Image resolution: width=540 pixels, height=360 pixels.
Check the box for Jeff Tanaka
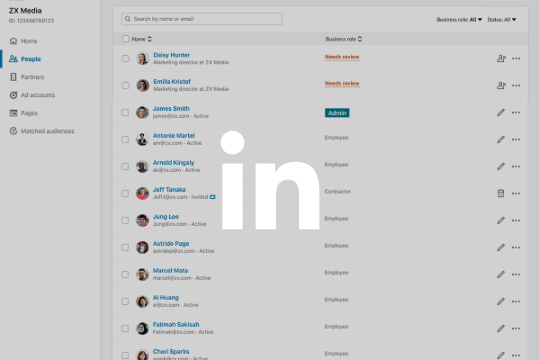(125, 194)
